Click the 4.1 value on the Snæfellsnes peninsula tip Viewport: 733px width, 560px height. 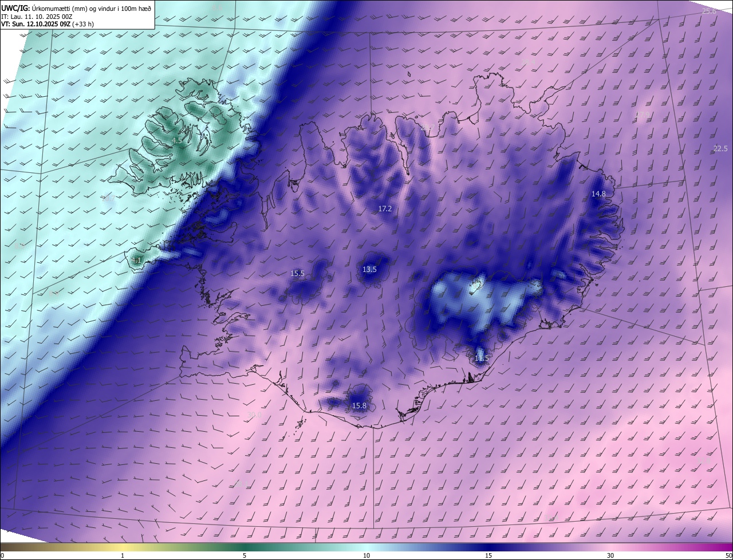[136, 261]
